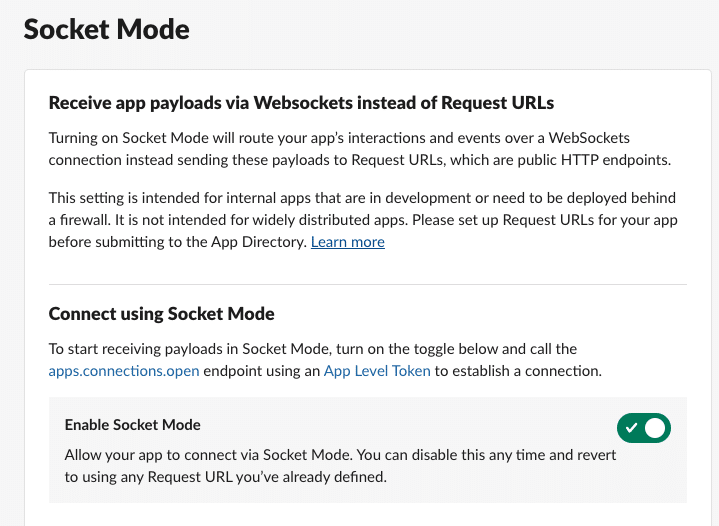Screen dimensions: 719x526
Task: Click the white knob of the Socket Mode switch
Action: [655, 428]
